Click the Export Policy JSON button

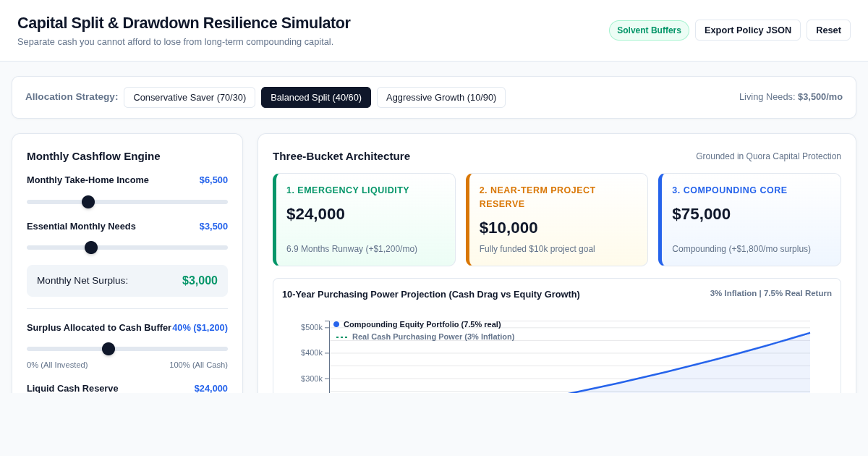748,30
